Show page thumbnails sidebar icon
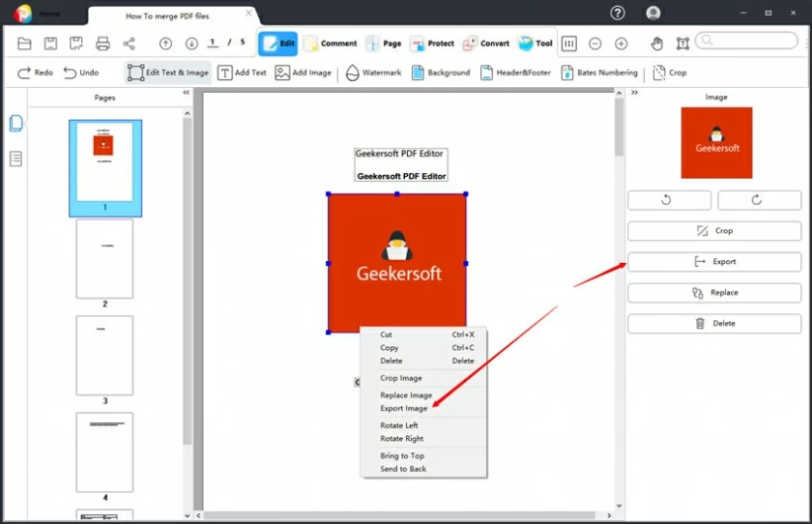This screenshot has width=812, height=524. 16,123
